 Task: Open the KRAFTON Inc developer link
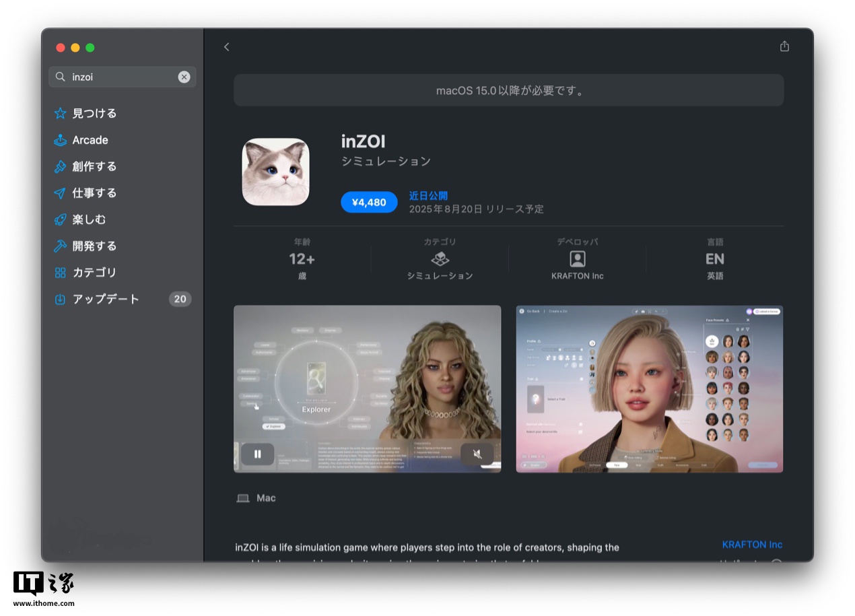point(752,545)
